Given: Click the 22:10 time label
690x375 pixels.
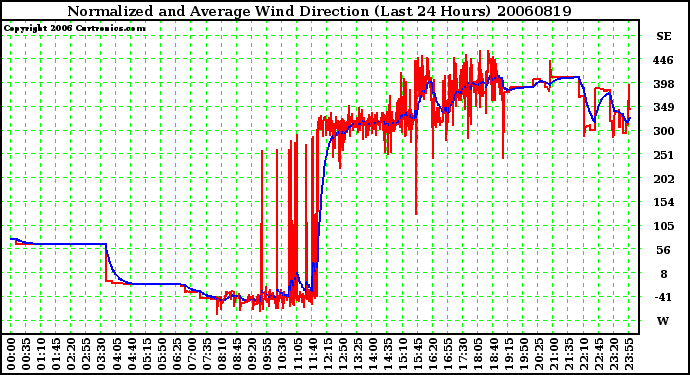Looking at the screenshot, I should point(584,354).
